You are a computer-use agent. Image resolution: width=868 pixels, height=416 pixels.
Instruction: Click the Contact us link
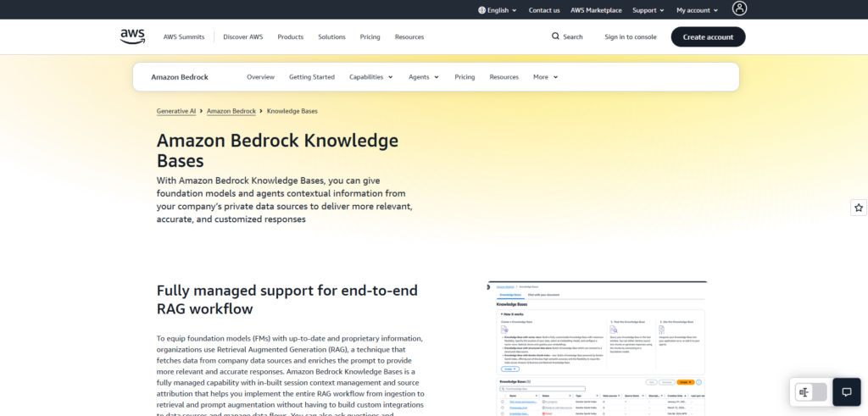pos(543,10)
